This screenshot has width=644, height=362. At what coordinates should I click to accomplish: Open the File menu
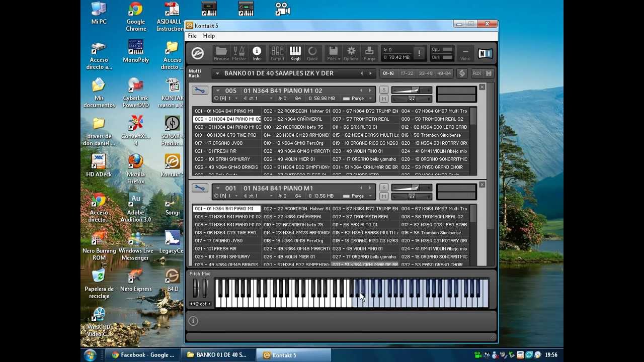tap(192, 36)
